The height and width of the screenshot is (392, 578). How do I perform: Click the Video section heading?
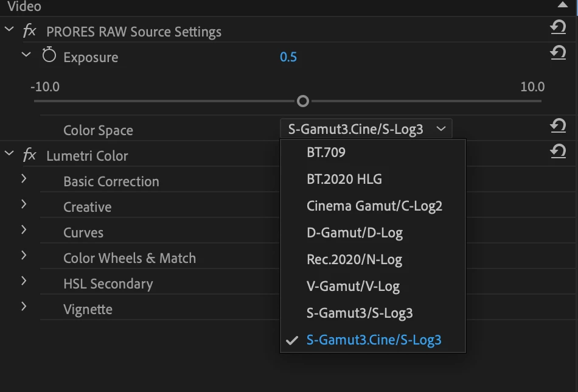(24, 6)
